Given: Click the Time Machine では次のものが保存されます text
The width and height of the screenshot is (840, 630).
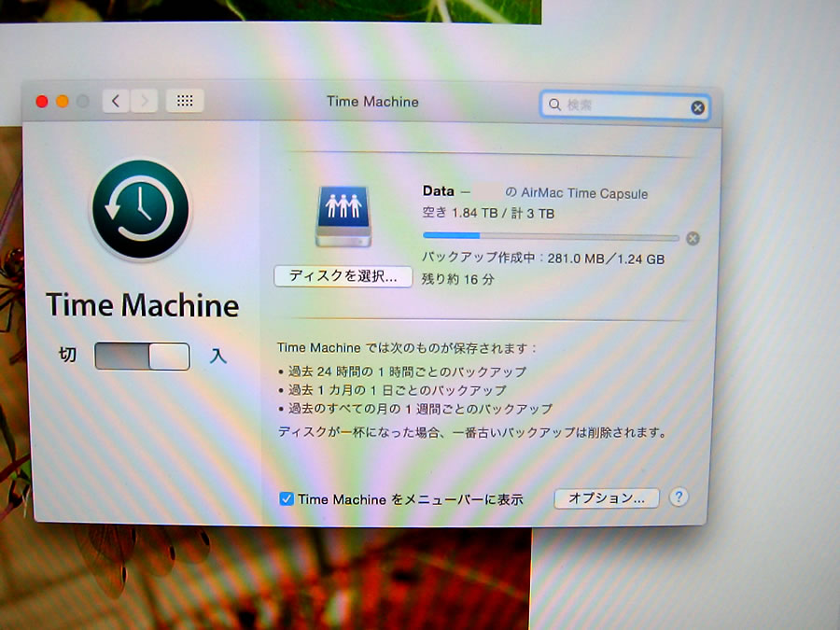Looking at the screenshot, I should [x=407, y=348].
